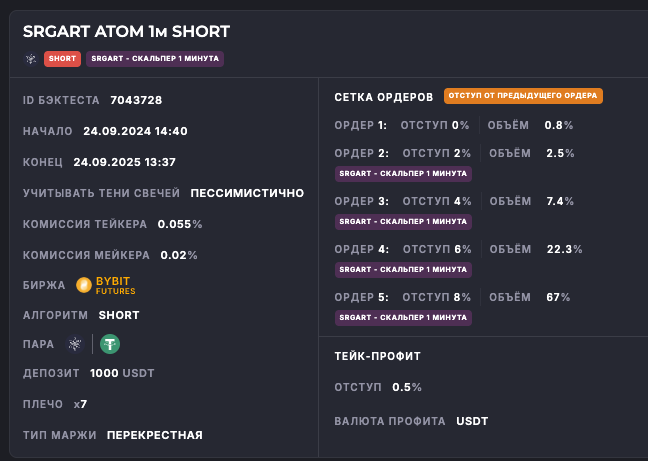Open the SRGART filter badge under Ордер 2
648x461 pixels.
(403, 173)
